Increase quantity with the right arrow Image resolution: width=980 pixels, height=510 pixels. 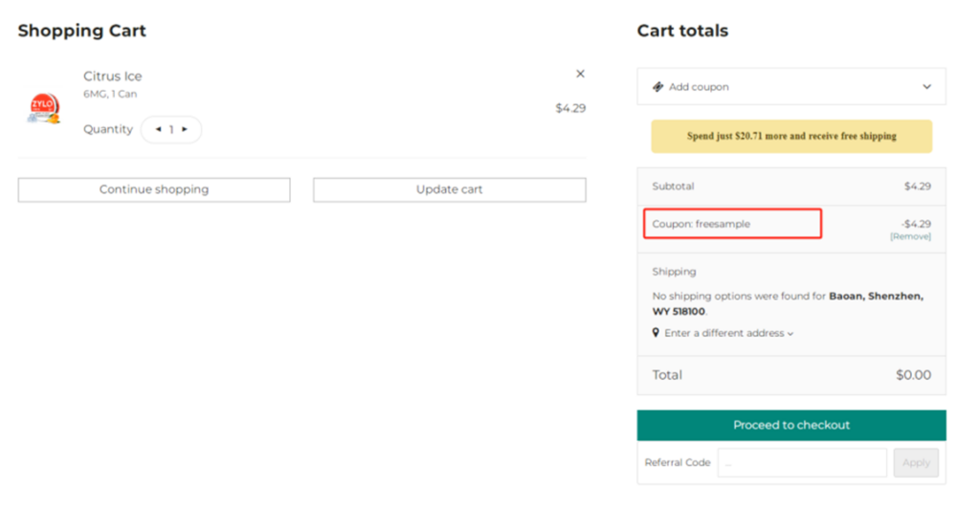click(x=185, y=129)
